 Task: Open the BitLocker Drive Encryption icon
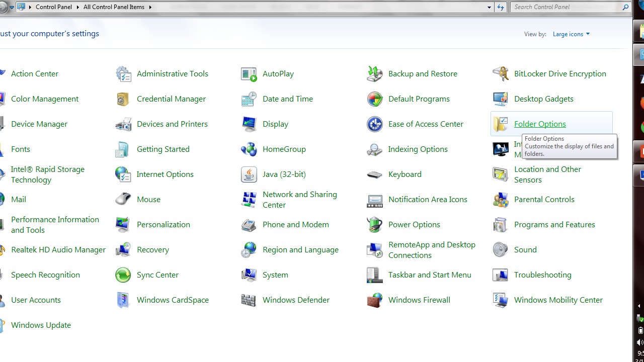pos(500,74)
